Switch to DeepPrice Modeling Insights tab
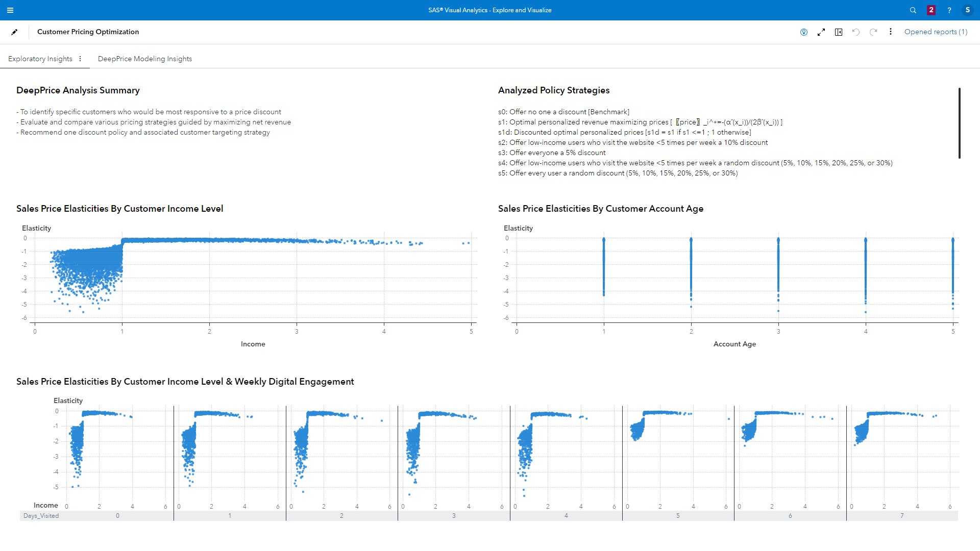Screen dimensions: 980x551 click(145, 59)
